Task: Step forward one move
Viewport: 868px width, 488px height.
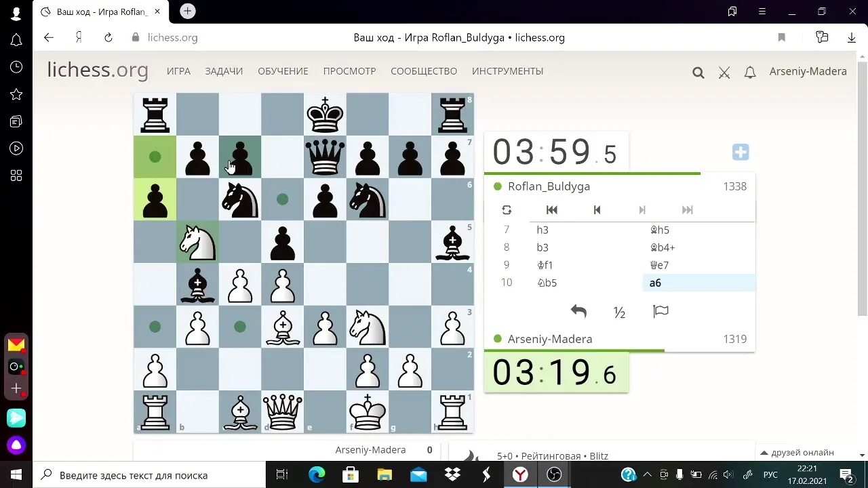Action: pos(642,210)
